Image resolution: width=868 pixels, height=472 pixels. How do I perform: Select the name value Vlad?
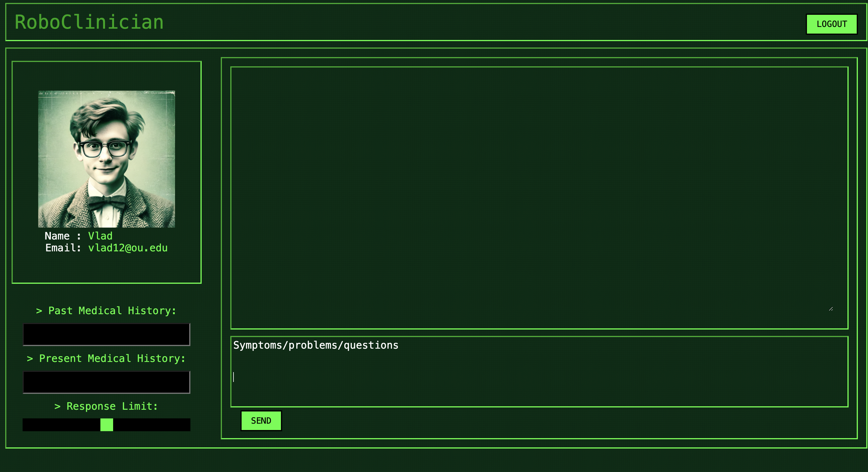tap(100, 236)
